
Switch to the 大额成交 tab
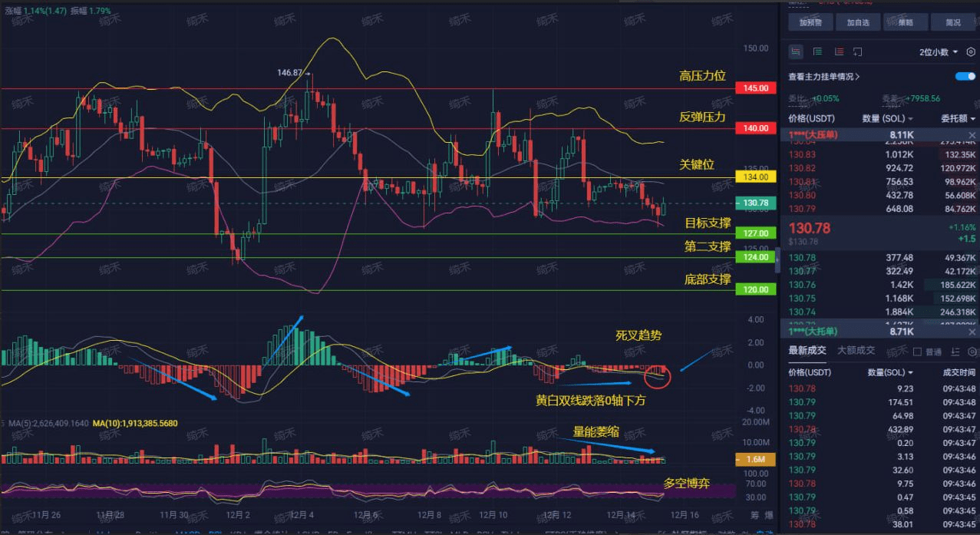(856, 351)
